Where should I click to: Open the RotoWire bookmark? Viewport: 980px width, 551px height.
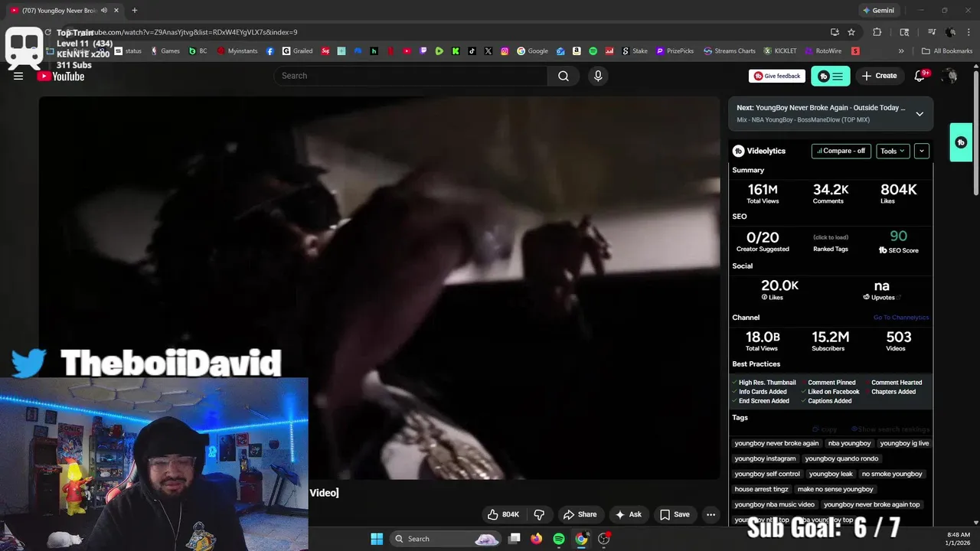pyautogui.click(x=823, y=51)
